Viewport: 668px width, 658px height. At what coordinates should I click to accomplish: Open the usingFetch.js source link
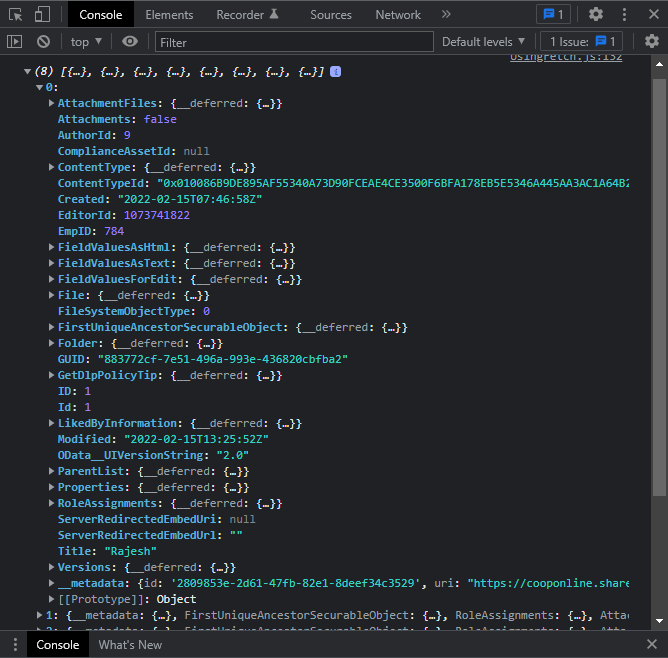click(566, 57)
